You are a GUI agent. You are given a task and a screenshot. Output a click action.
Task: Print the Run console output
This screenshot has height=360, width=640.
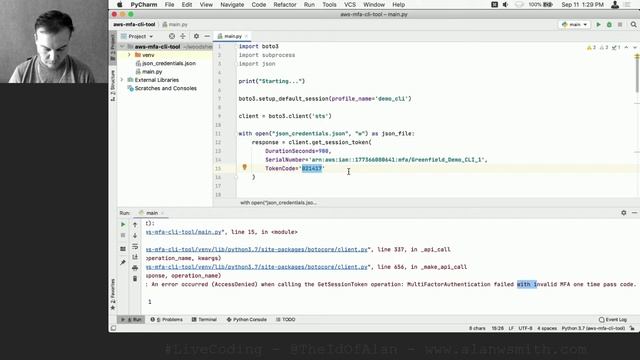point(135,268)
